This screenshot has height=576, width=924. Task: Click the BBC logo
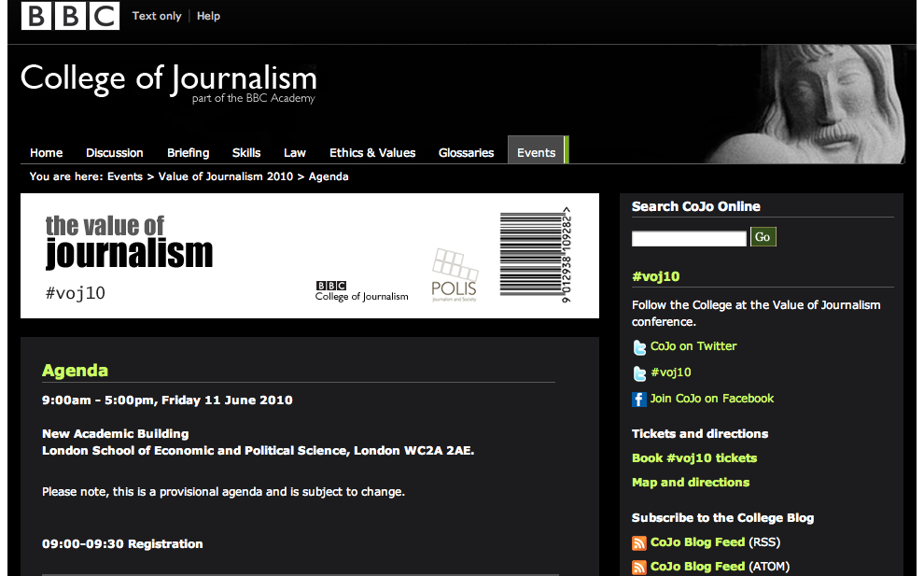(x=70, y=16)
